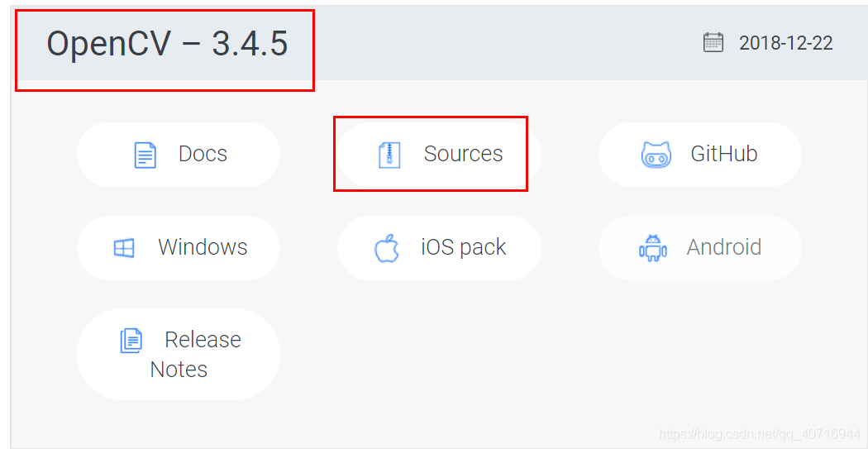Open the Docs link
The image size is (868, 449).
[x=179, y=155]
